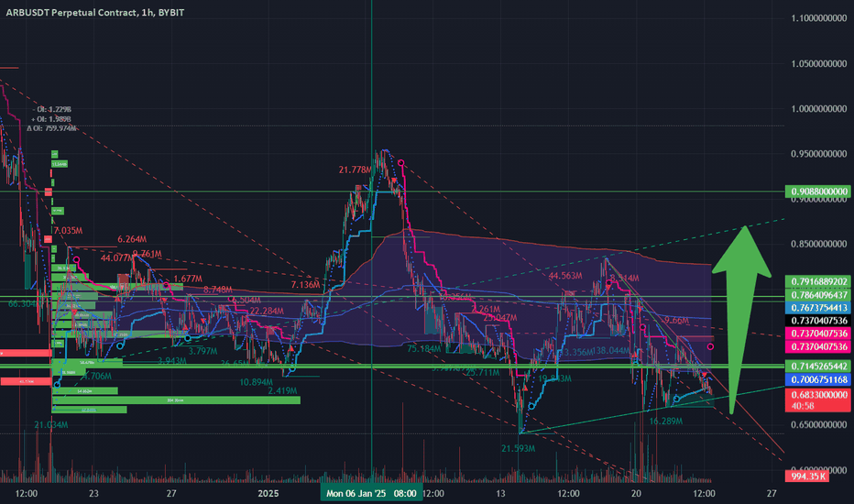Click the 75.184M green volume label

[x=423, y=349]
